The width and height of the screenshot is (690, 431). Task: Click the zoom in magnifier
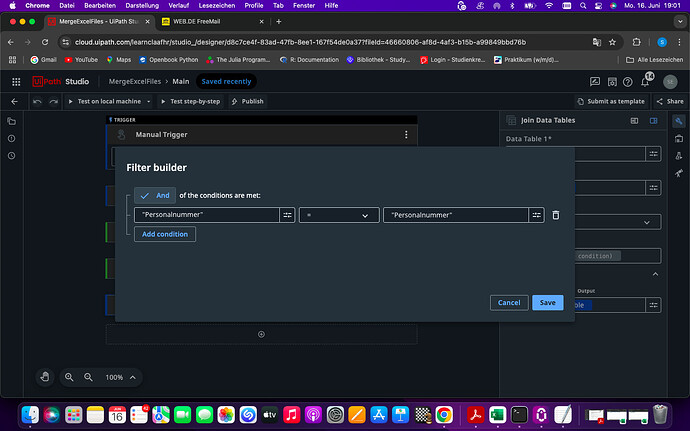69,377
